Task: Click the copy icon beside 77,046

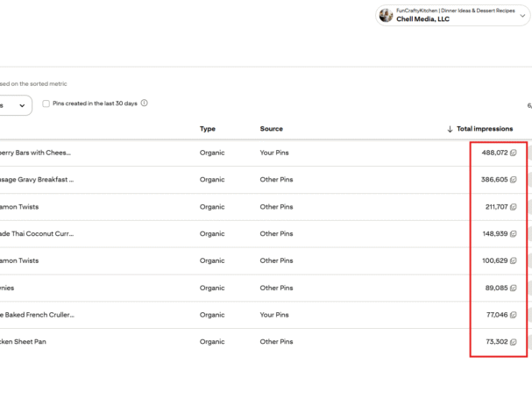Action: [514, 315]
